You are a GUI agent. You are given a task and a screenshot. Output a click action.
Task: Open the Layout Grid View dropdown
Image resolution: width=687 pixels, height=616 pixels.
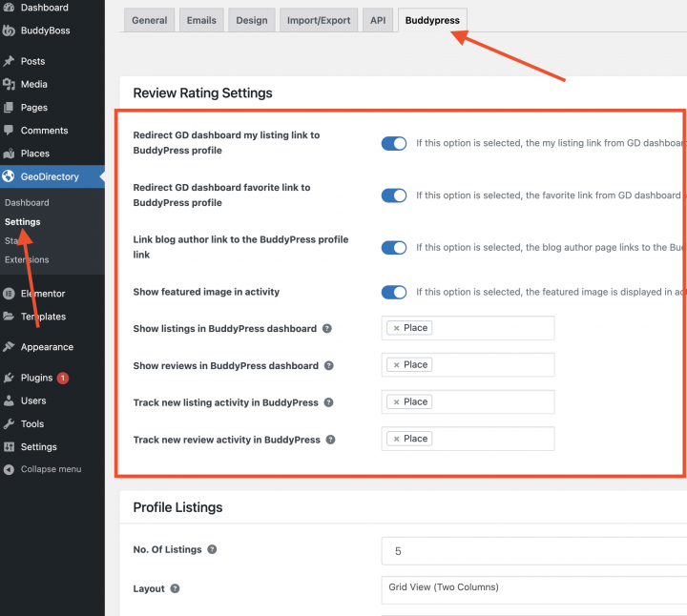point(534,587)
